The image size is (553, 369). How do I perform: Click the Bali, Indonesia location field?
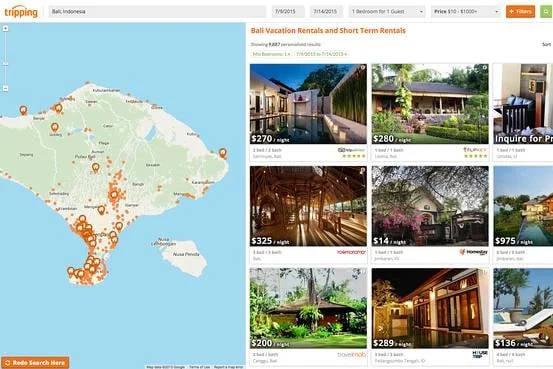[x=157, y=12]
